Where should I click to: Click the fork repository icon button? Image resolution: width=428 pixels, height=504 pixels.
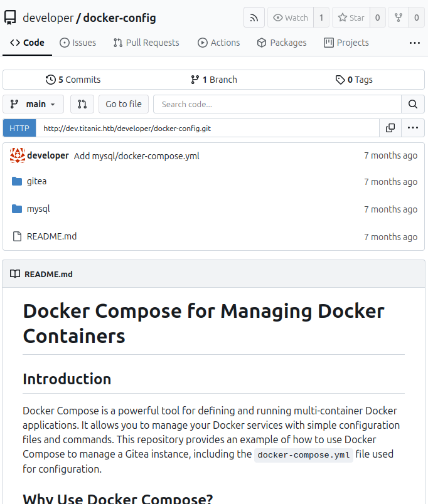pos(397,18)
